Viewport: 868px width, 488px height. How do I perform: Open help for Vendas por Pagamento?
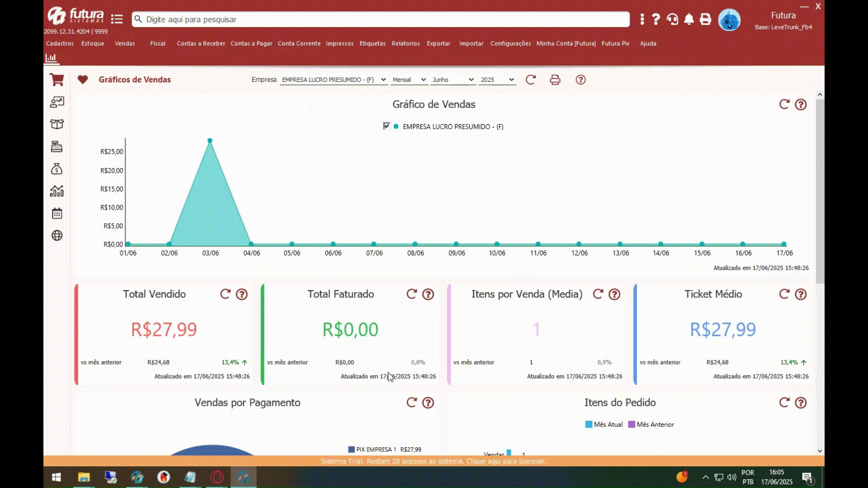[428, 403]
